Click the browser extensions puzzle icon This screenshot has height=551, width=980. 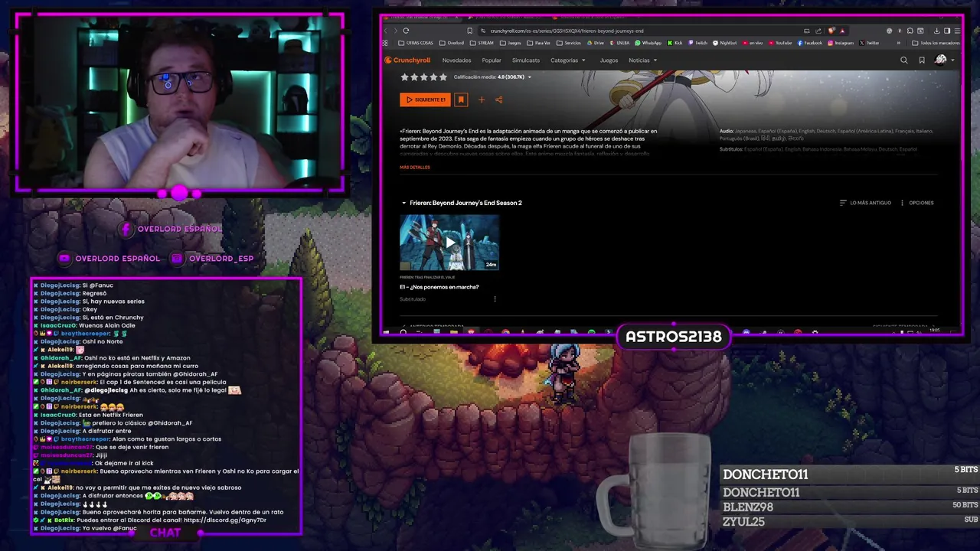tap(910, 31)
